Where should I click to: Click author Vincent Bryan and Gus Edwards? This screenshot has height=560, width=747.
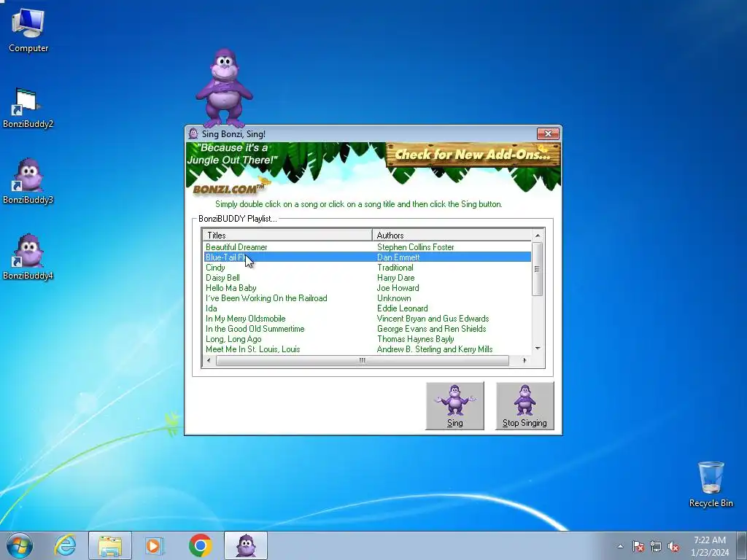(x=433, y=319)
